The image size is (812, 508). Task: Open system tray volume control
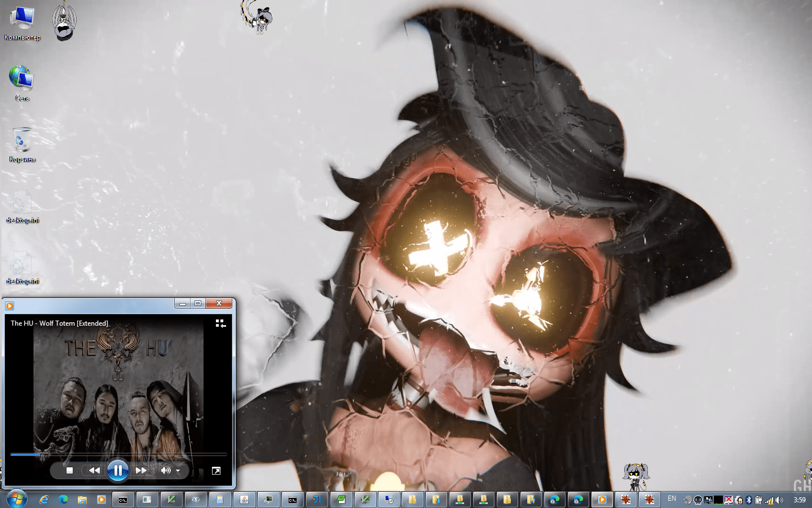point(779,500)
